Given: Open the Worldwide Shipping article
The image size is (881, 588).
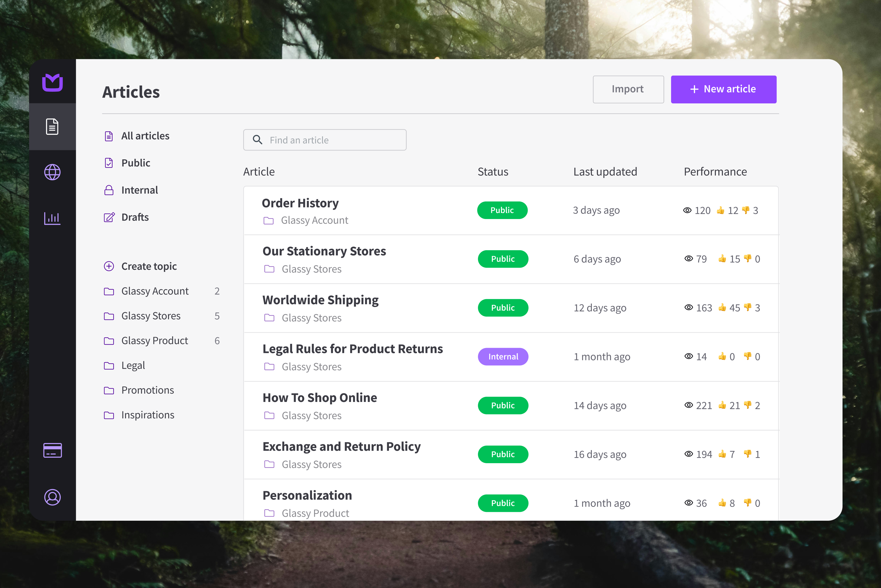Looking at the screenshot, I should (321, 300).
